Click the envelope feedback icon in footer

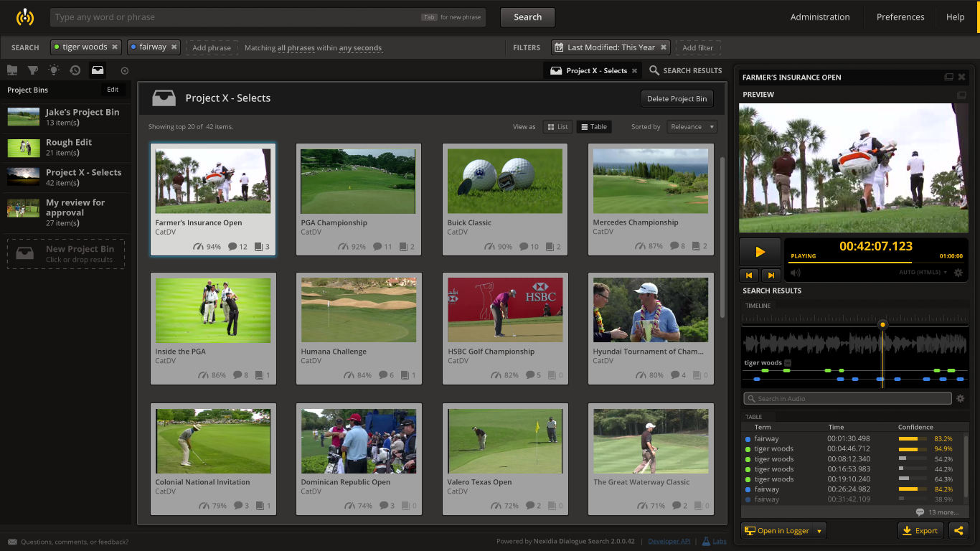pos(12,542)
